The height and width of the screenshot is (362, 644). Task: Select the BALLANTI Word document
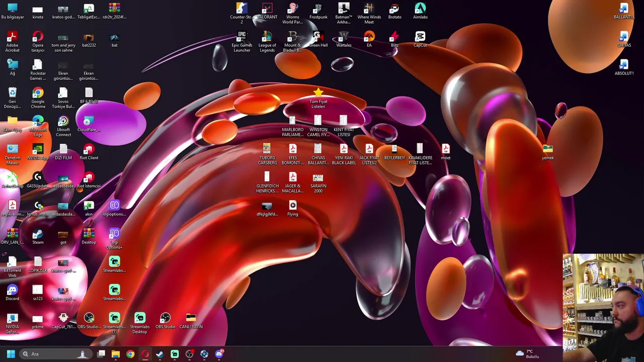pos(624,12)
